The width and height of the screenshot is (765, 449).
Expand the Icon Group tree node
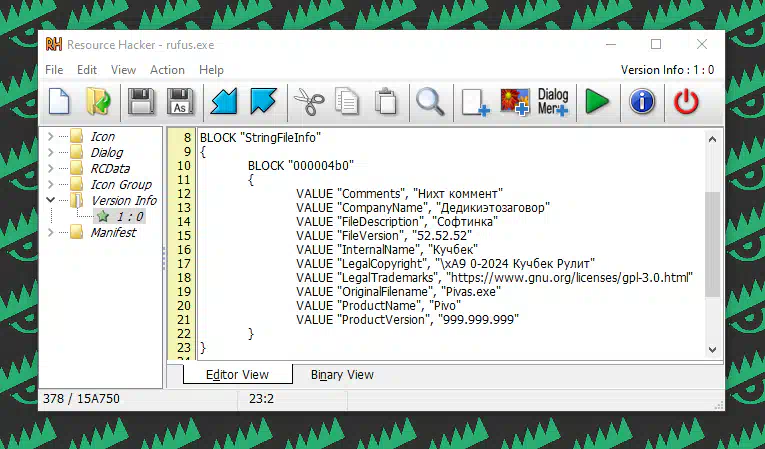[x=50, y=184]
